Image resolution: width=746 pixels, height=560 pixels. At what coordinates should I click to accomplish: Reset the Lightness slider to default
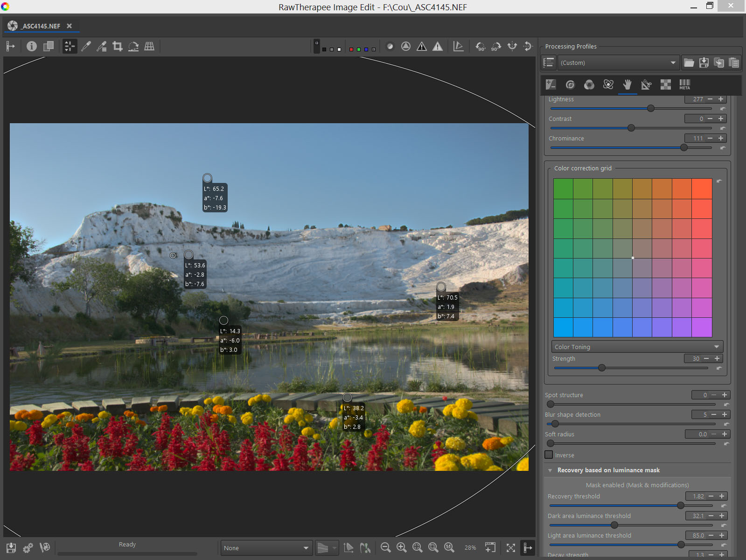pos(723,109)
